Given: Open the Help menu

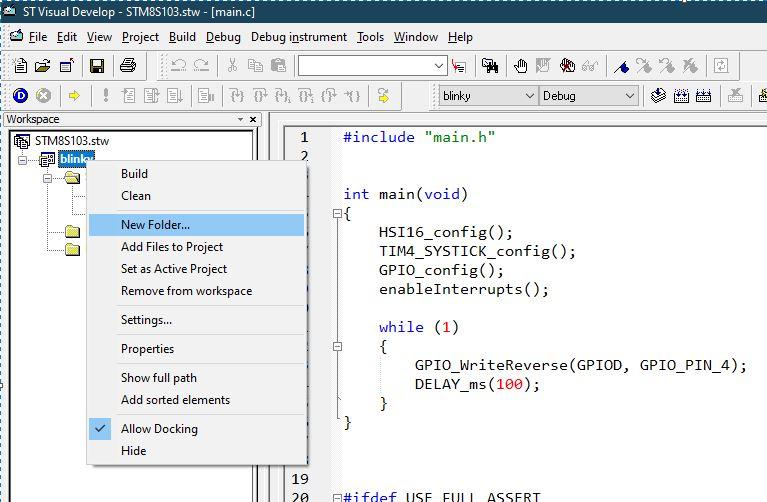Looking at the screenshot, I should (x=460, y=37).
